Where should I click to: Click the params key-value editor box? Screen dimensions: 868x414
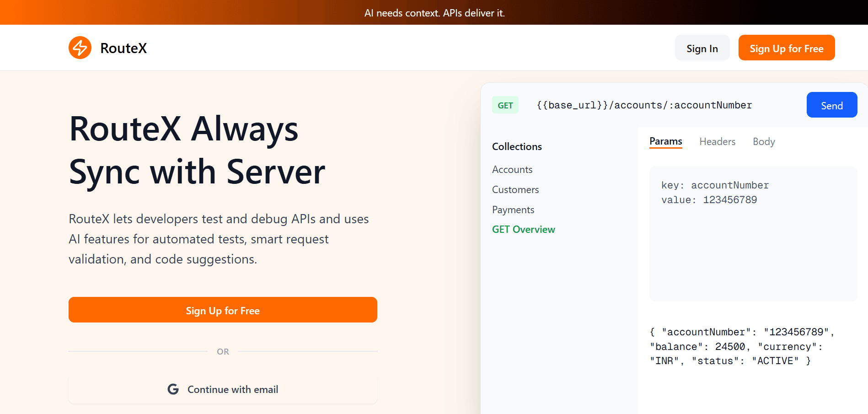[x=753, y=233]
